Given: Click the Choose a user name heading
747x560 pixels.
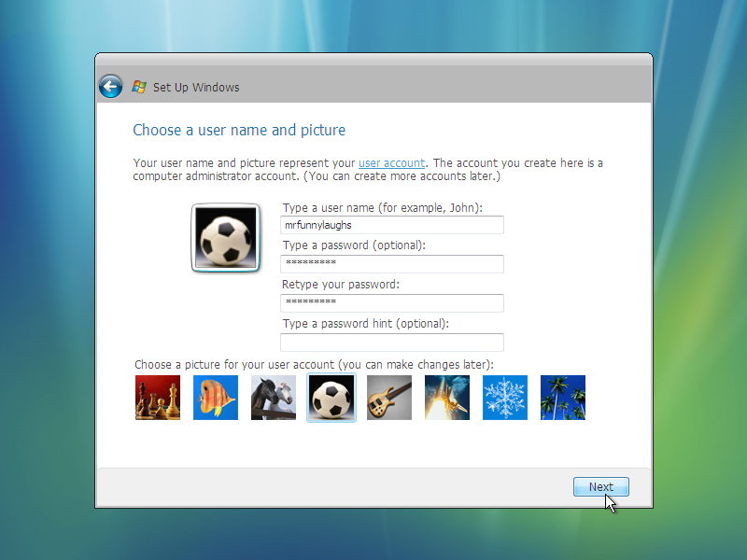Looking at the screenshot, I should [x=239, y=130].
